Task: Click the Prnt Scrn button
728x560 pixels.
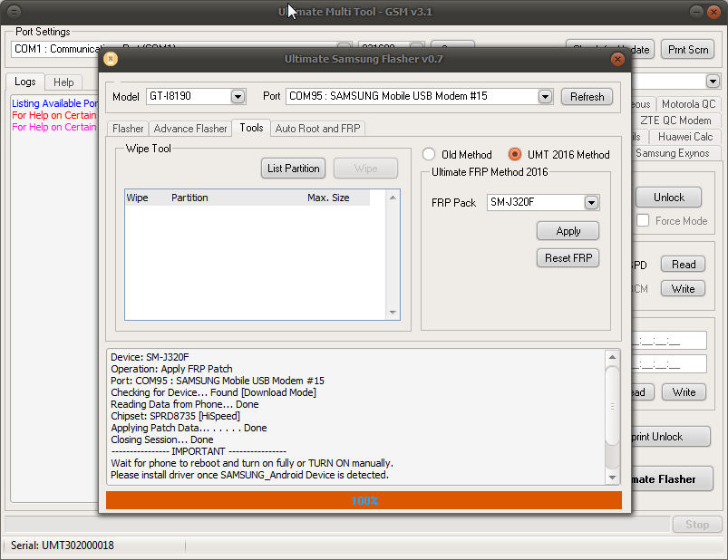Action: pyautogui.click(x=687, y=50)
